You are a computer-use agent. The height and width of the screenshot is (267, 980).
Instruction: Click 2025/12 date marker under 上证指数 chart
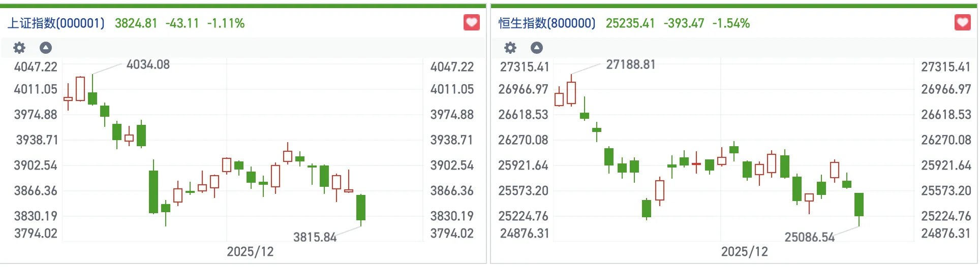pyautogui.click(x=250, y=252)
